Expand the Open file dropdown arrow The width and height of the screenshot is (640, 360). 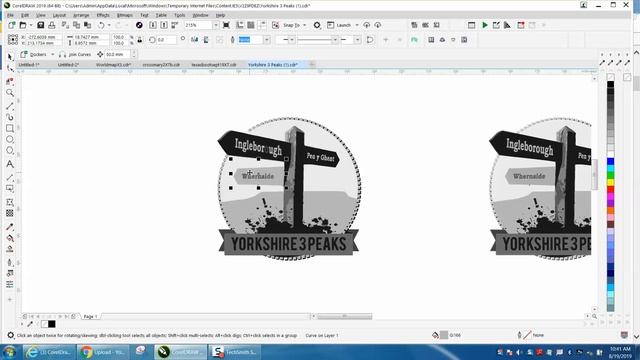(x=31, y=25)
